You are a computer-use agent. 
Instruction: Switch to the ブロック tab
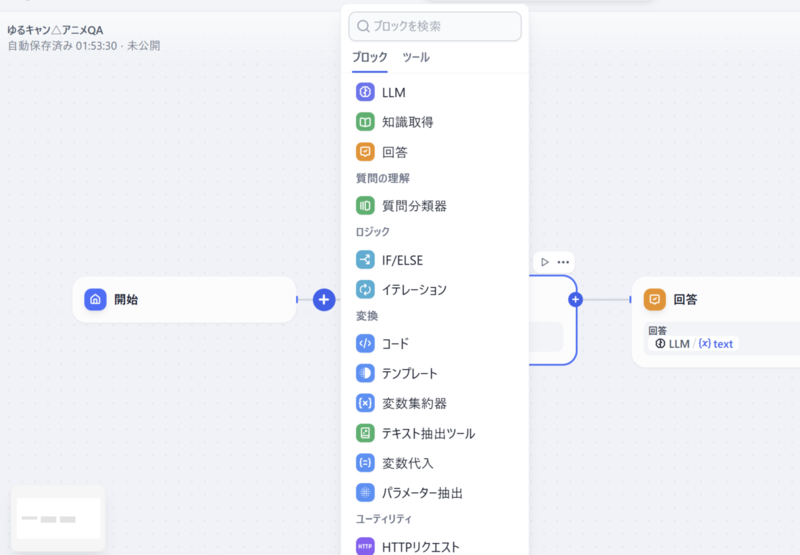[370, 57]
